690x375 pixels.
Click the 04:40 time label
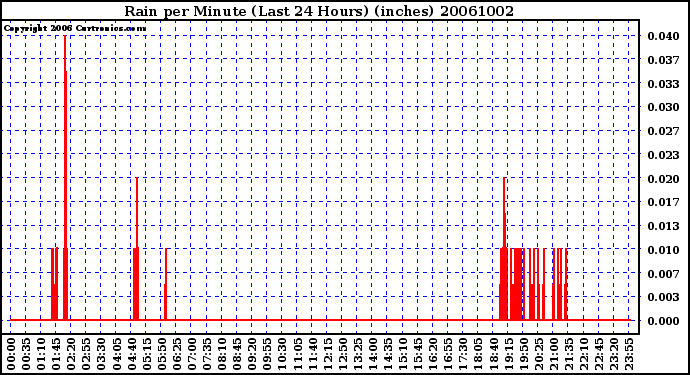(132, 354)
